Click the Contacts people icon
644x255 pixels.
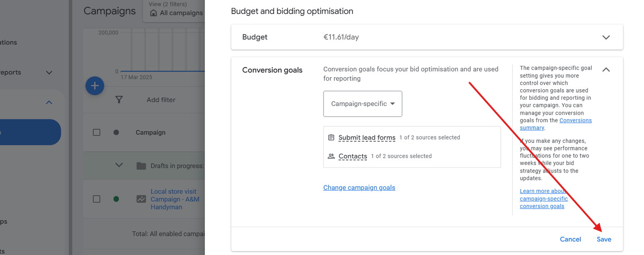point(331,156)
